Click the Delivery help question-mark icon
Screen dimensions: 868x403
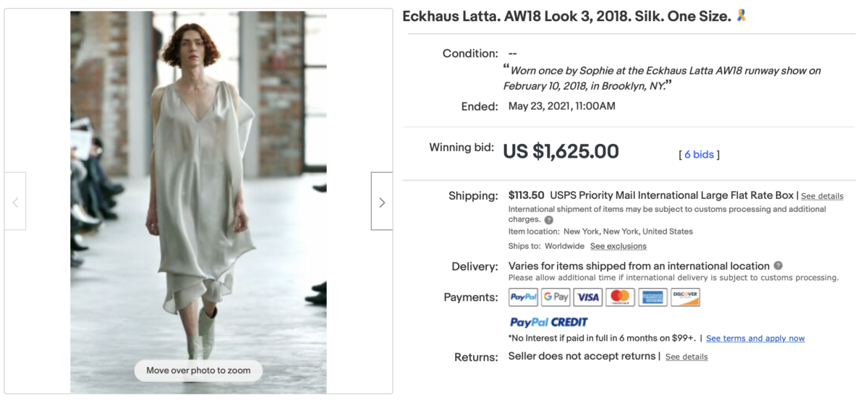[x=778, y=266]
